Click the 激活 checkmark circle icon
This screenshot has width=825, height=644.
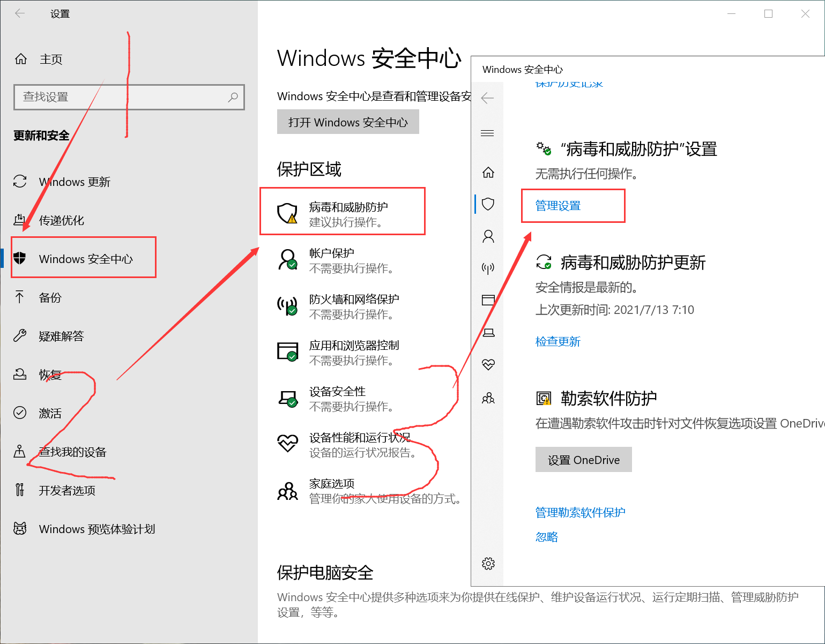20,413
